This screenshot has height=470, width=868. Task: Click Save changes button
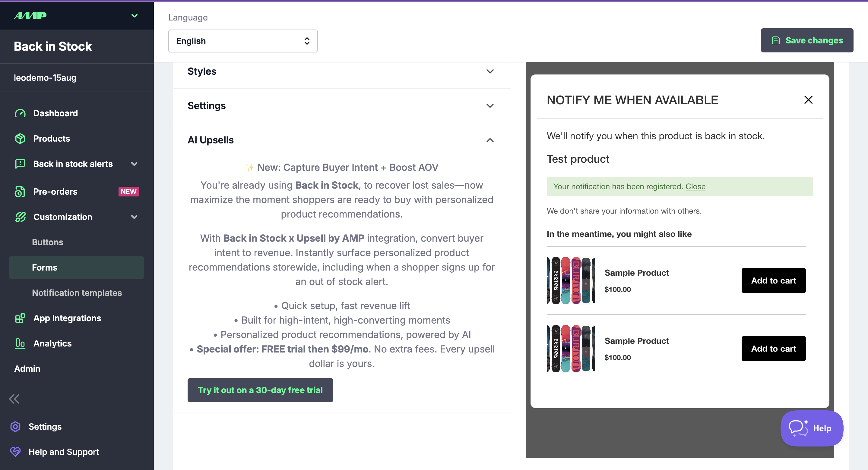coord(807,40)
